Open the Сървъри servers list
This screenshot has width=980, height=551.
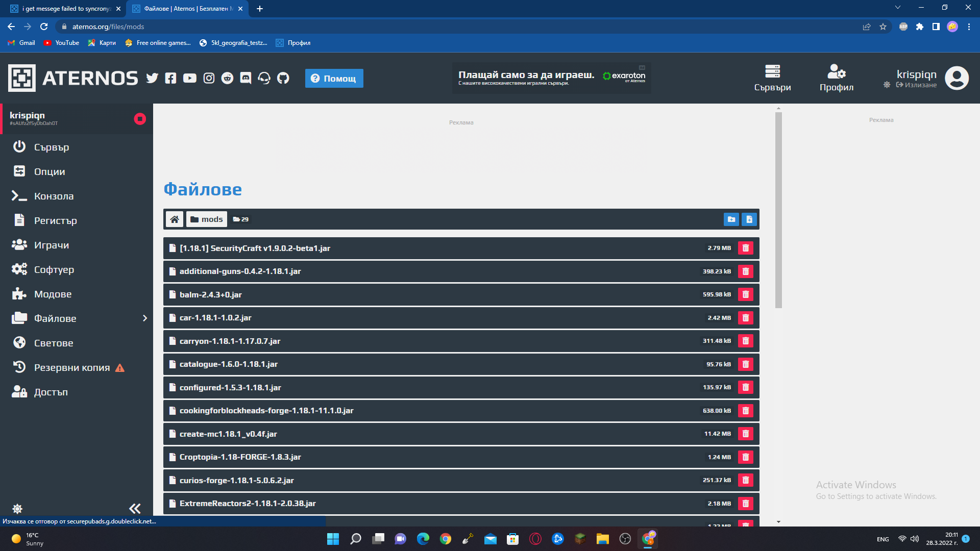click(773, 78)
